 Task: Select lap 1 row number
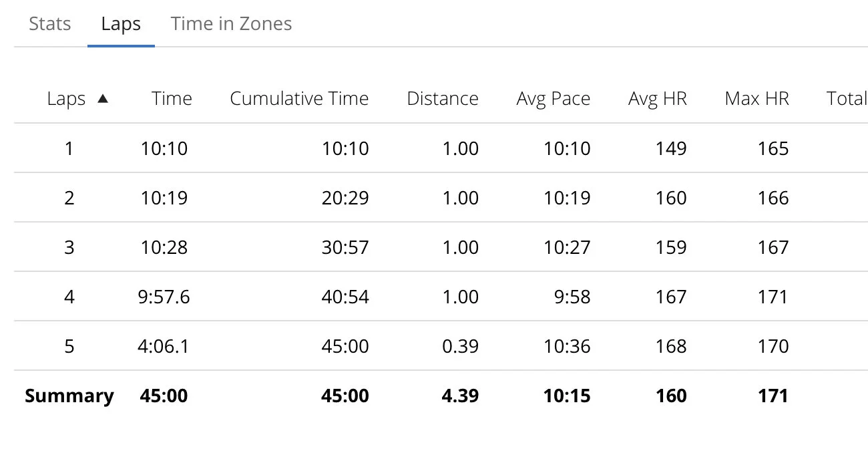69,148
